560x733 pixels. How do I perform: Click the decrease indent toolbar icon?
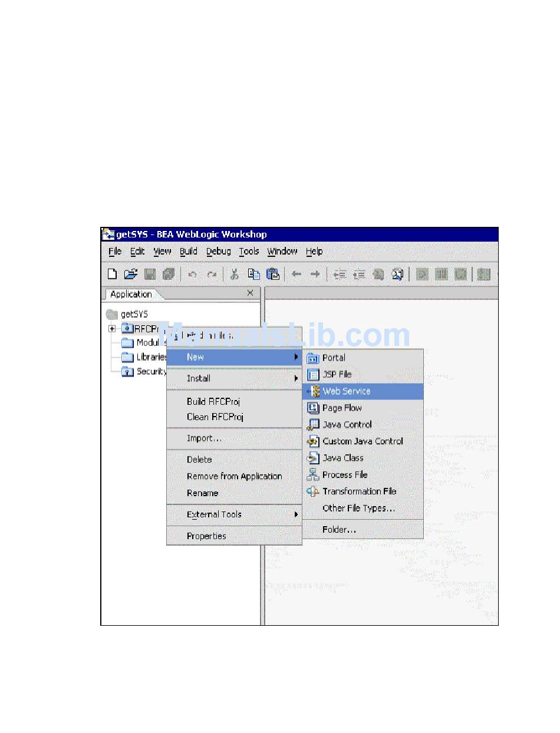(340, 274)
